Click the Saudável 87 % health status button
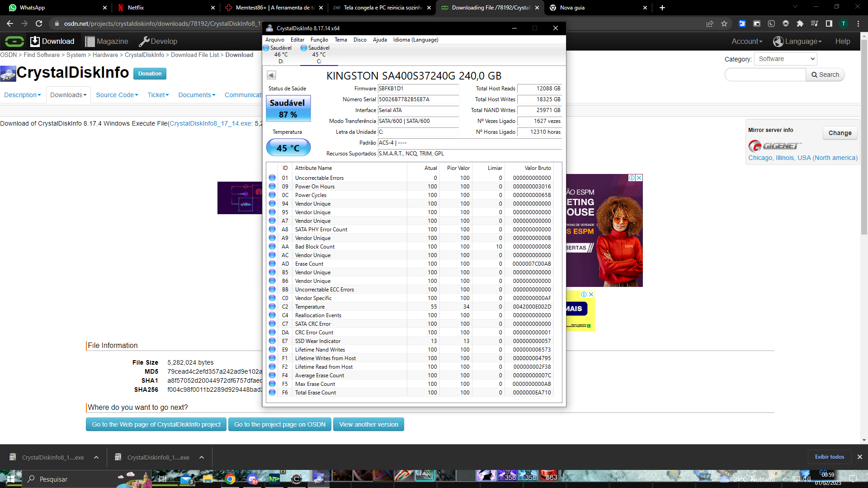 pos(288,108)
